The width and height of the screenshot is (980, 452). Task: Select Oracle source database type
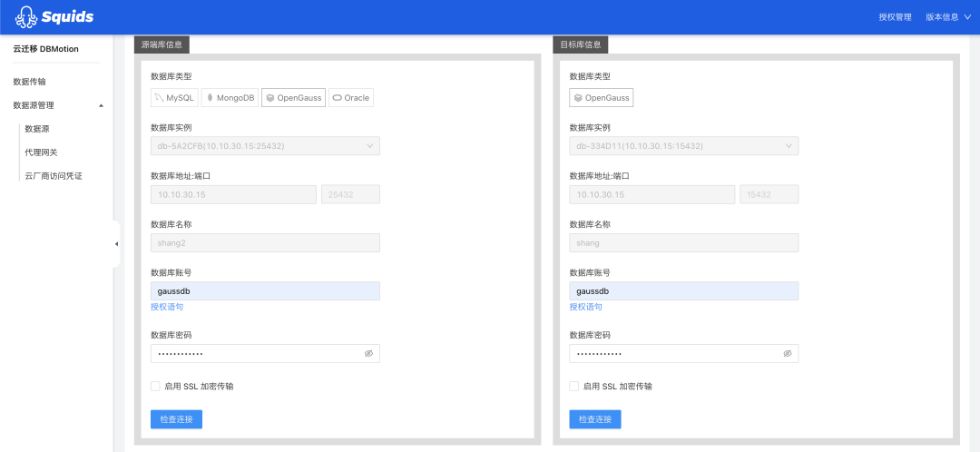(x=351, y=98)
